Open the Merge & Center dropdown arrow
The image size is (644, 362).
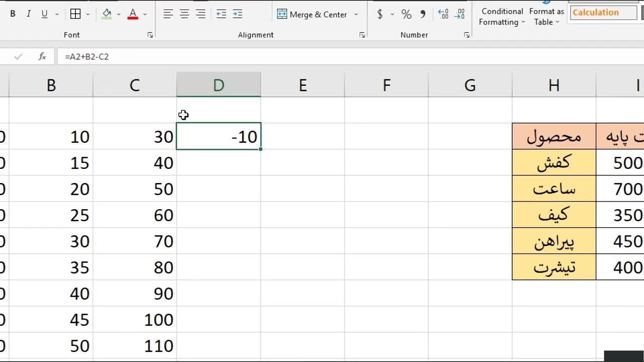[x=356, y=15]
